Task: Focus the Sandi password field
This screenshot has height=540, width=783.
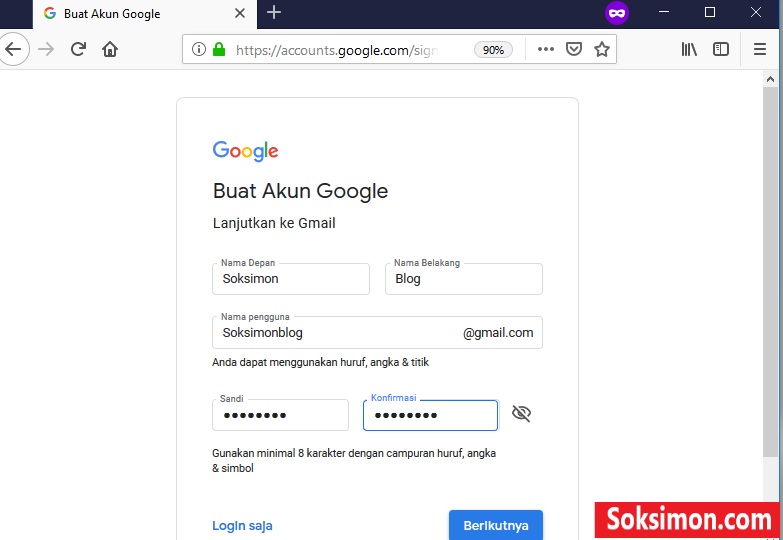Action: pos(281,415)
